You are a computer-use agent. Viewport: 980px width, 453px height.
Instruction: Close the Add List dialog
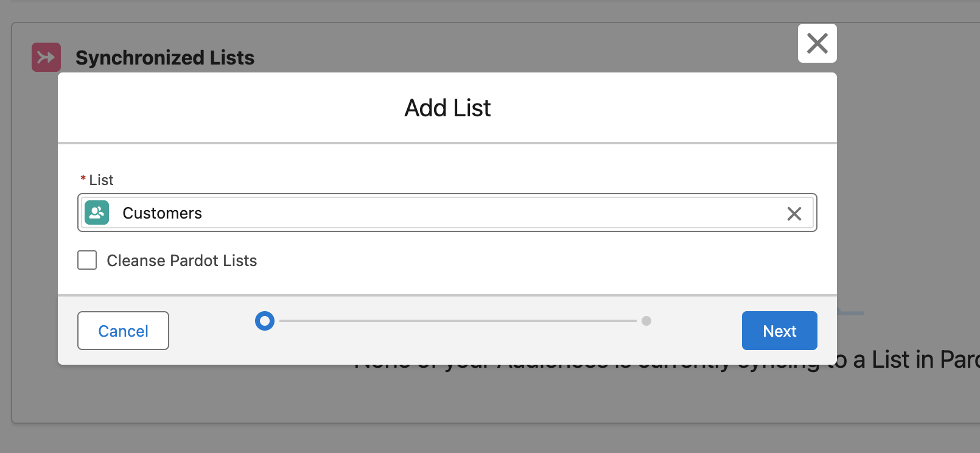pos(817,43)
